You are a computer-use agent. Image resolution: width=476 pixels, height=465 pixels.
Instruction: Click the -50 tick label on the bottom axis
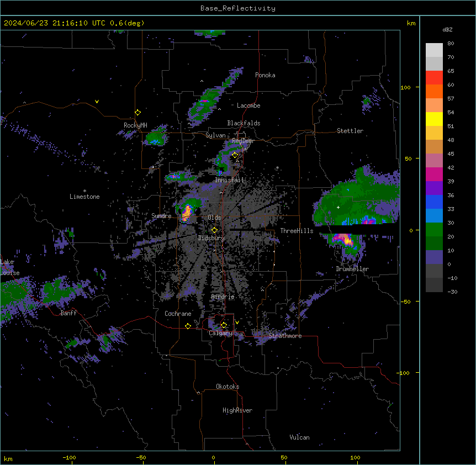[141, 457]
